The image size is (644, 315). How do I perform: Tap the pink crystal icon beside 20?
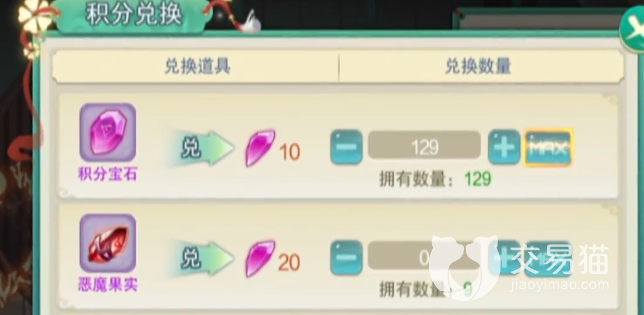[260, 259]
